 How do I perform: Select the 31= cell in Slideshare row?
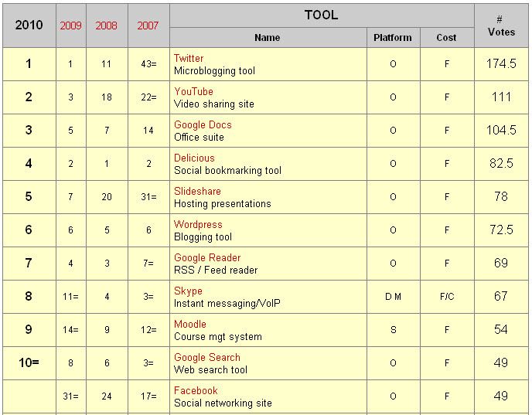click(148, 196)
